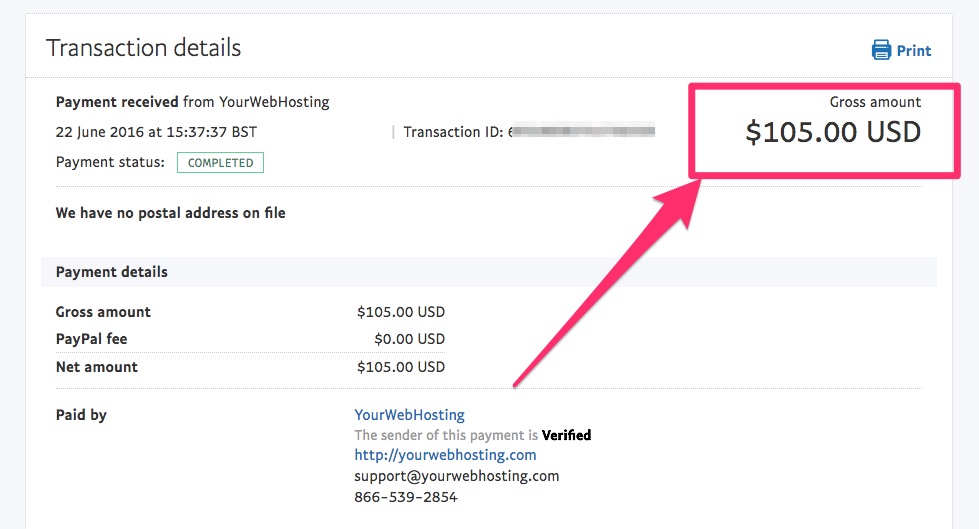Click the Paid by label
The height and width of the screenshot is (529, 979).
81,415
